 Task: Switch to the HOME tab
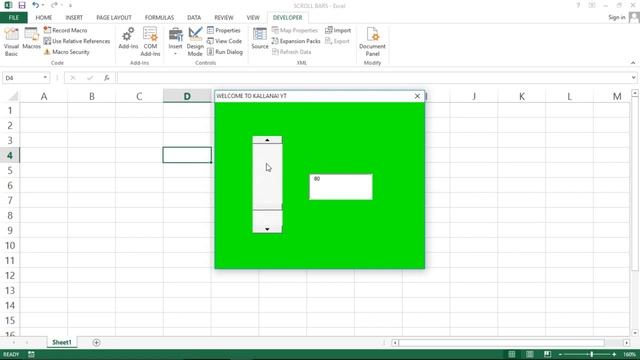pos(44,18)
